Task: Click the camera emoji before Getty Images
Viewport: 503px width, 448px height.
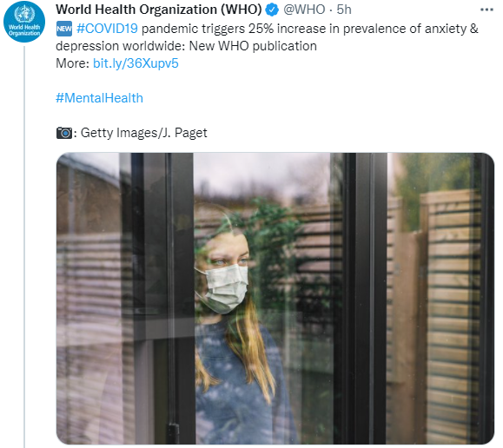Action: click(64, 133)
